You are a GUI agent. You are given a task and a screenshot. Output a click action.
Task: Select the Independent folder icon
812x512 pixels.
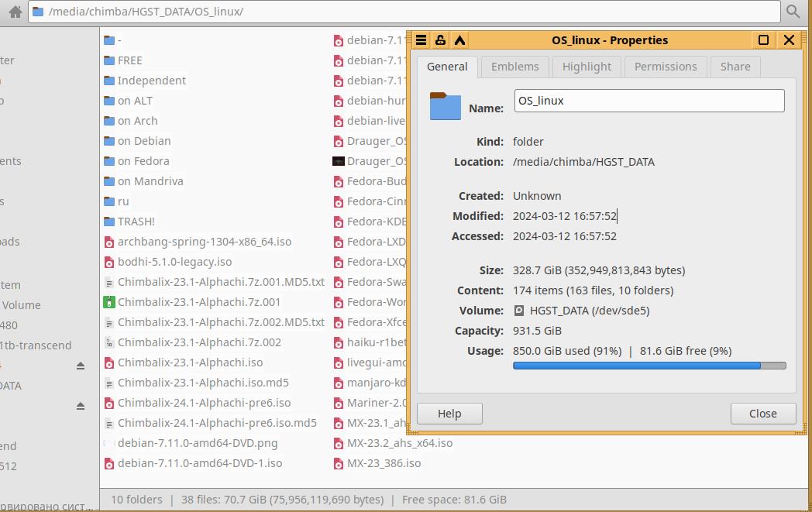click(x=109, y=81)
